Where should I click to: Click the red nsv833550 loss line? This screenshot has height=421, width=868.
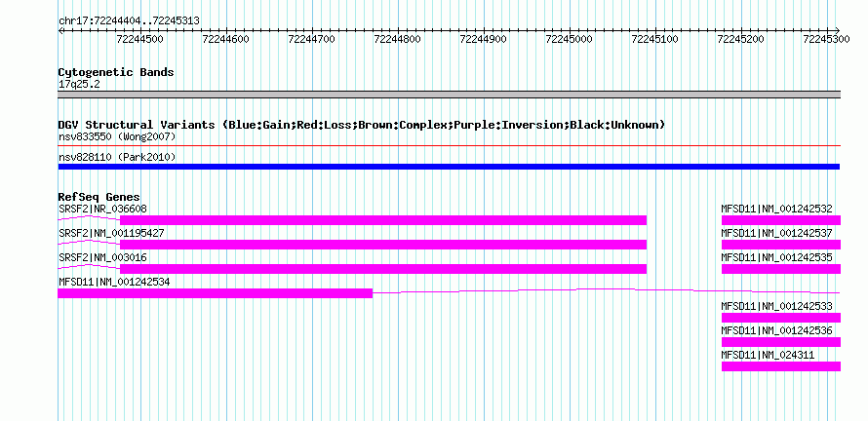pyautogui.click(x=449, y=146)
